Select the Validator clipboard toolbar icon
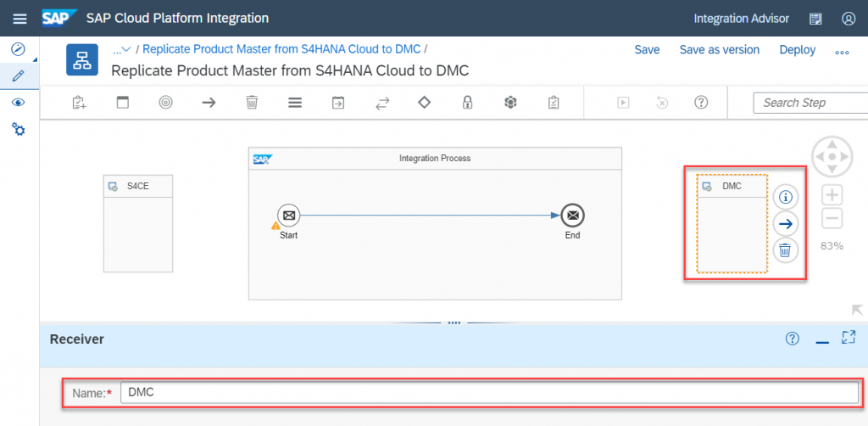 [553, 103]
